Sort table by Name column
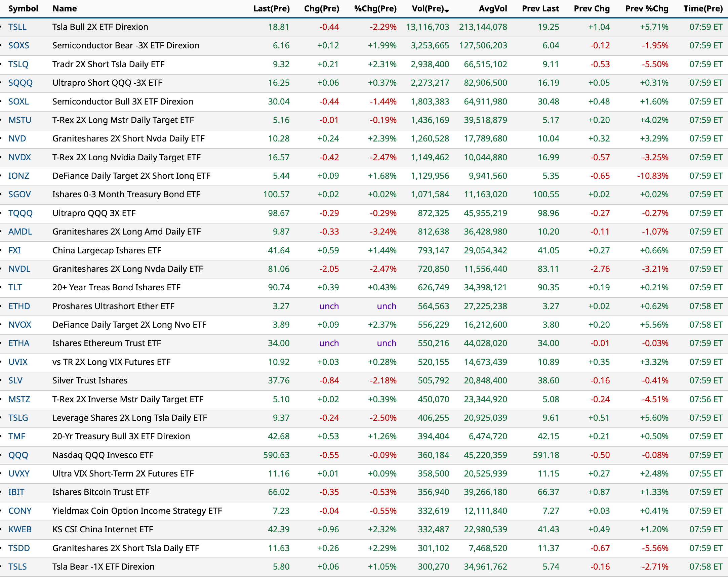The image size is (728, 578). [65, 8]
